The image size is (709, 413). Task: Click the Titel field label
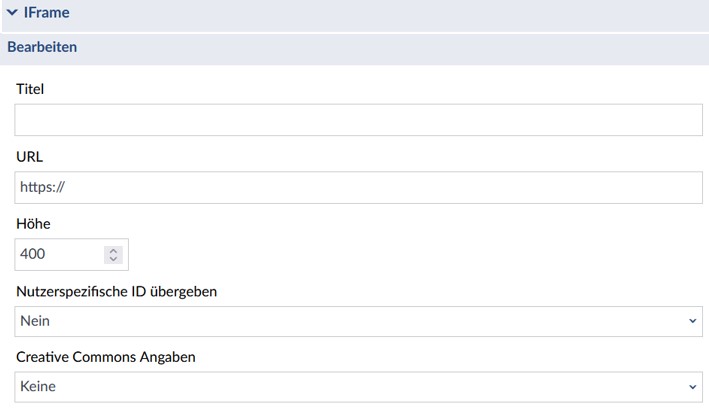pos(30,89)
